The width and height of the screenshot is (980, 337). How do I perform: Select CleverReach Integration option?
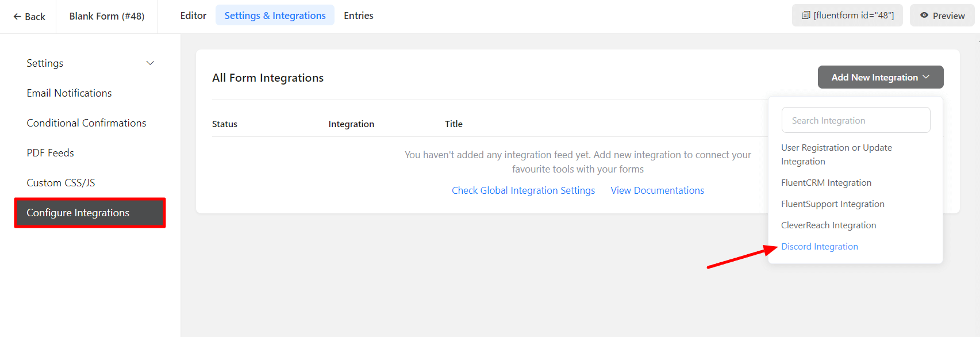click(828, 225)
